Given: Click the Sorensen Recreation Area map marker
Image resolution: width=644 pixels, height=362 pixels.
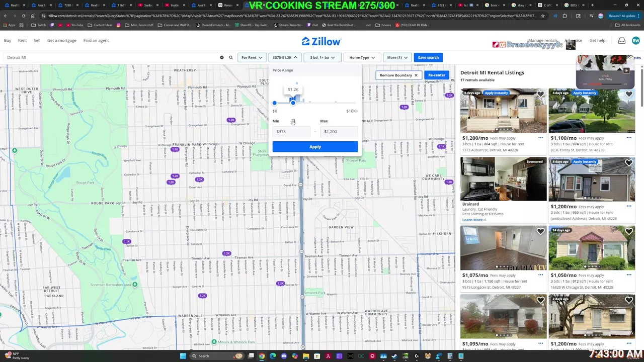Looking at the screenshot, I should [135, 285].
